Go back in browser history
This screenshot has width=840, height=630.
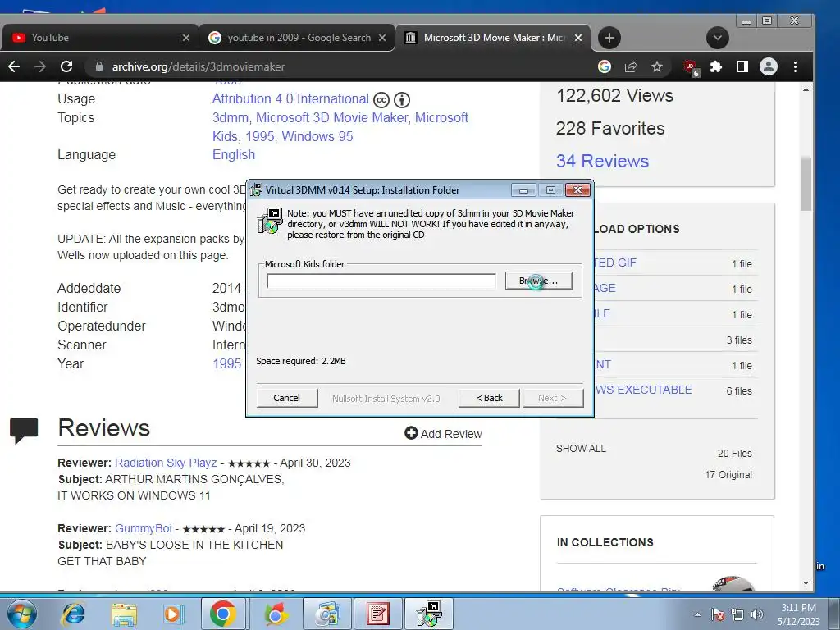(x=15, y=66)
